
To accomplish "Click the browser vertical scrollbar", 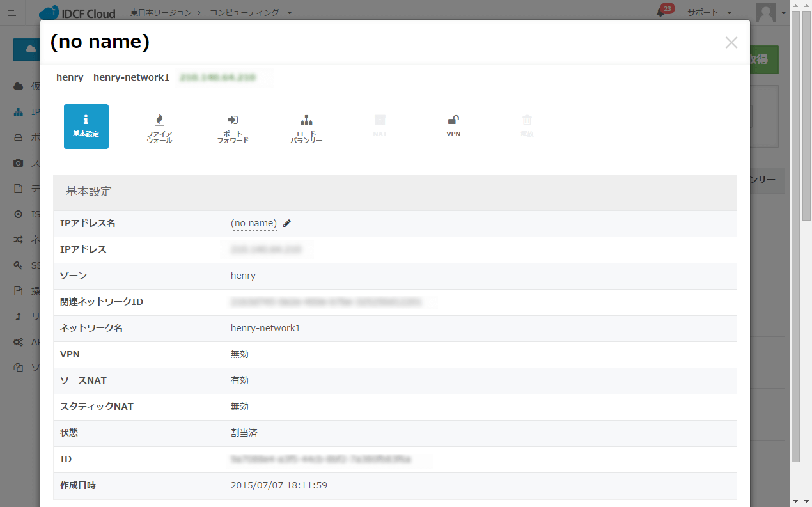I will tap(796, 237).
